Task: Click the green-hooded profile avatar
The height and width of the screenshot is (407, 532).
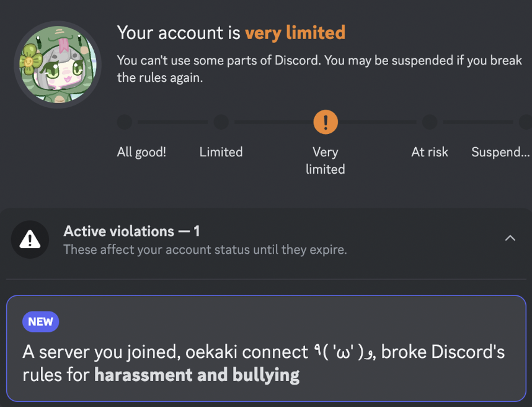Action: coord(58,65)
